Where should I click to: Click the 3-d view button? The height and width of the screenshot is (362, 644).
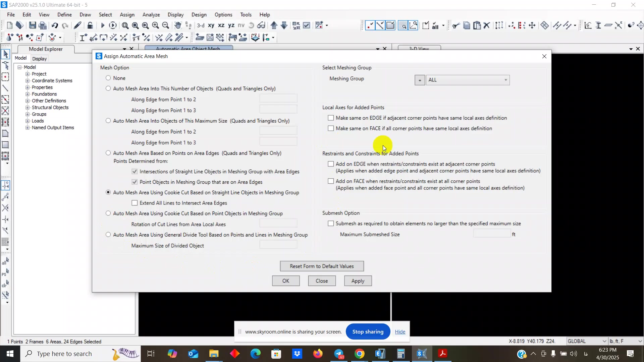coord(201,25)
